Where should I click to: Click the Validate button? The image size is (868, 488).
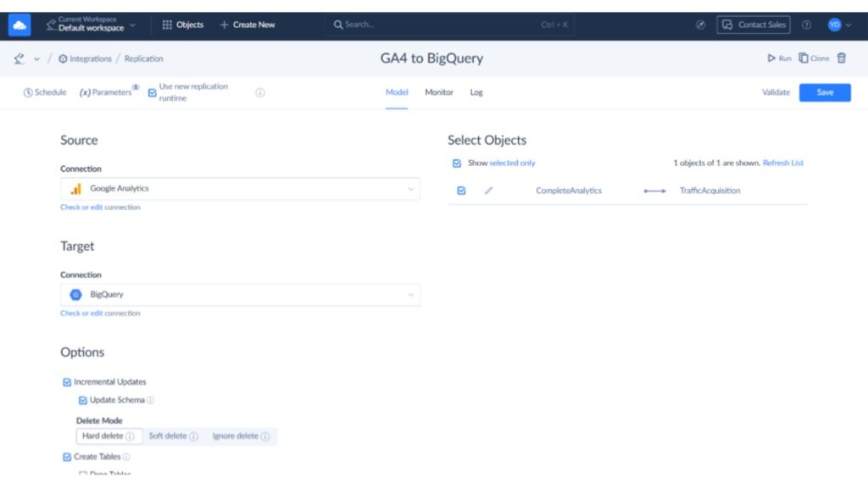click(776, 92)
